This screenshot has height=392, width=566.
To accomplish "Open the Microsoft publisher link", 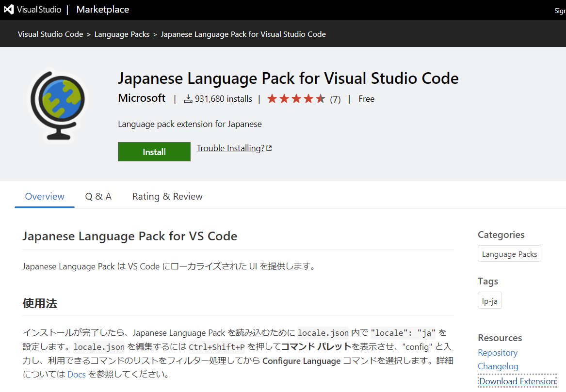I will click(142, 98).
